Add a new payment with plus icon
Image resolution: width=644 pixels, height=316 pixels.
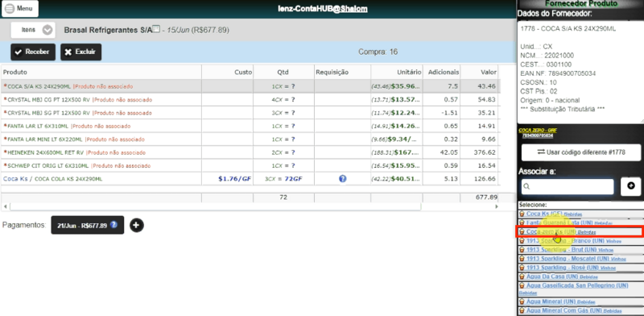[137, 225]
